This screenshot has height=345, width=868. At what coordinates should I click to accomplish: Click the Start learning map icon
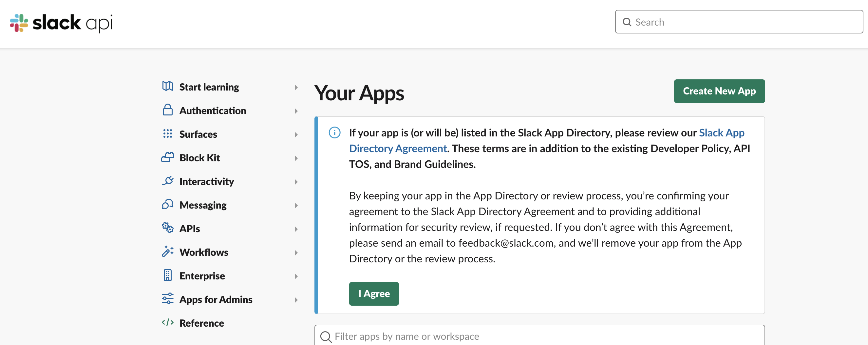click(167, 86)
